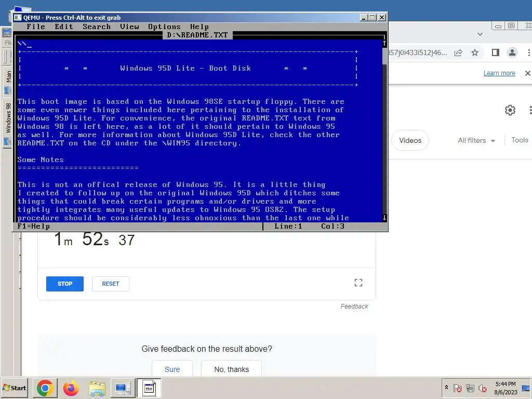Screen dimensions: 532x399
Task: Open the Edit menu in the QEMU editor
Action: pyautogui.click(x=64, y=26)
